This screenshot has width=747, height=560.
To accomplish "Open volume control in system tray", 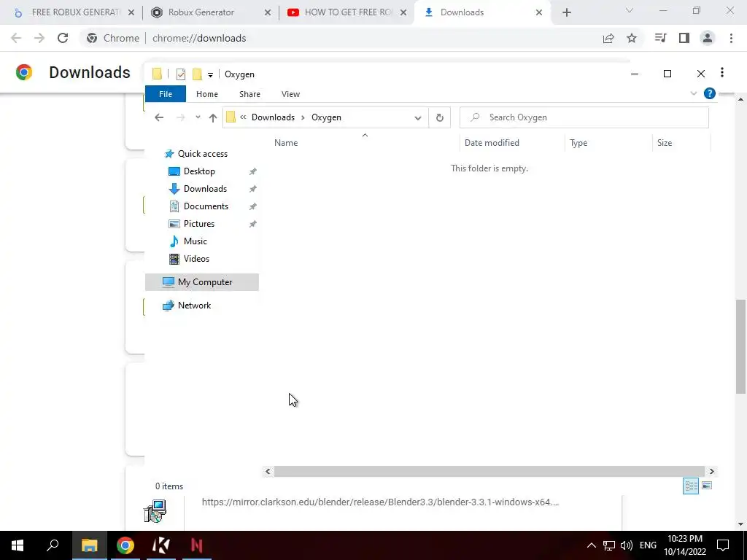I will pos(627,545).
